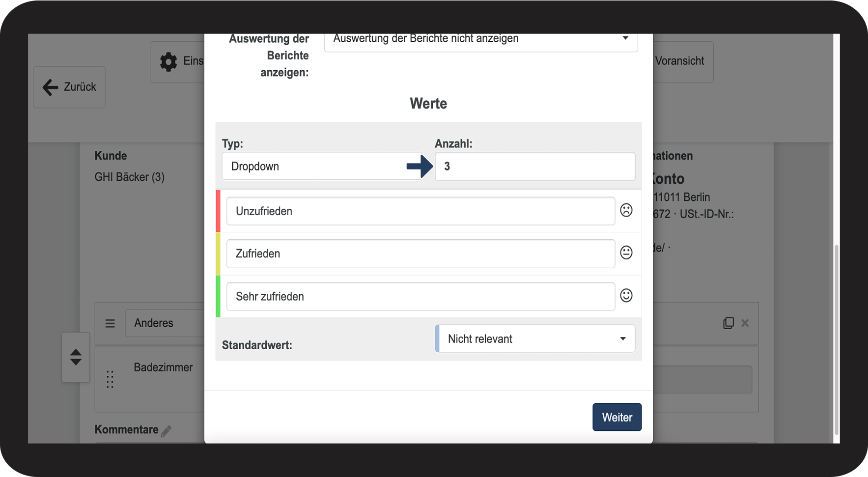Open the Voransicht preview button
868x477 pixels.
(x=683, y=61)
